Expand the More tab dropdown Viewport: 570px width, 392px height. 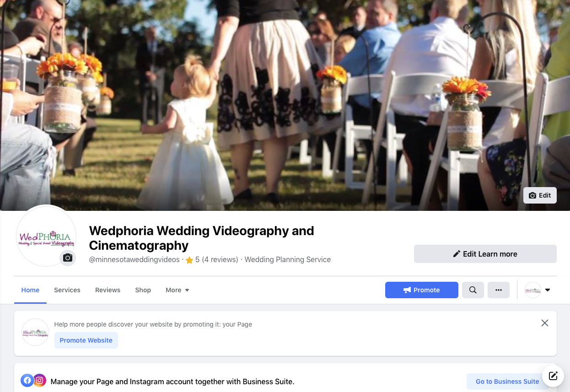point(177,290)
